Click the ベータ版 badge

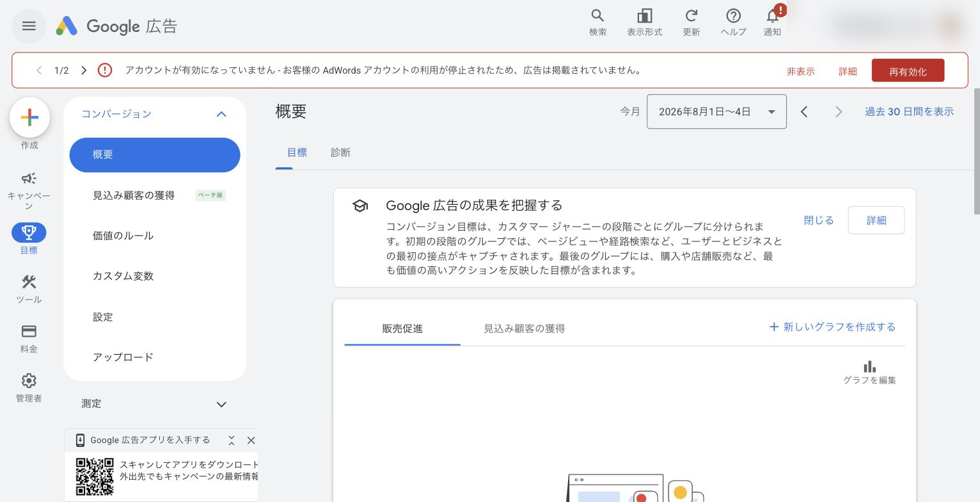pos(210,195)
